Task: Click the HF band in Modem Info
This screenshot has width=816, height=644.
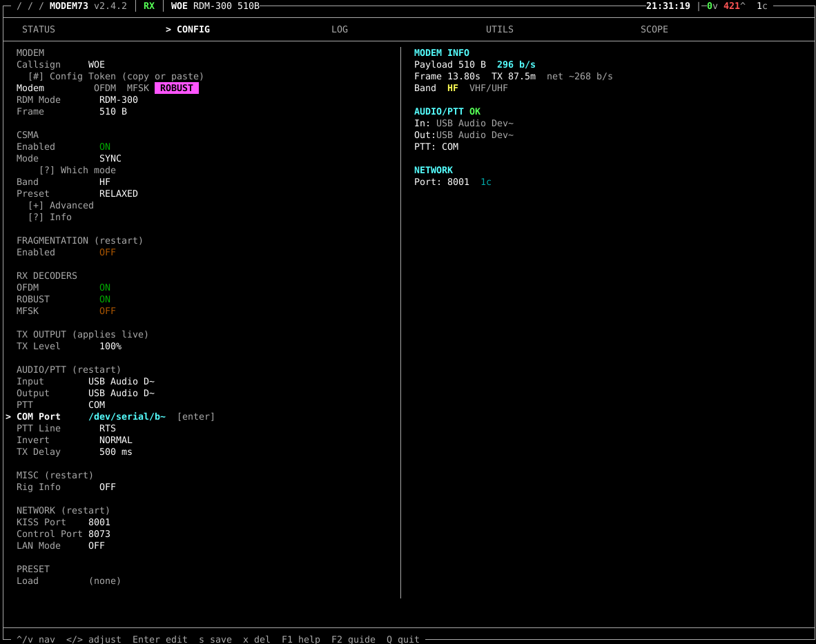Action: click(x=453, y=88)
